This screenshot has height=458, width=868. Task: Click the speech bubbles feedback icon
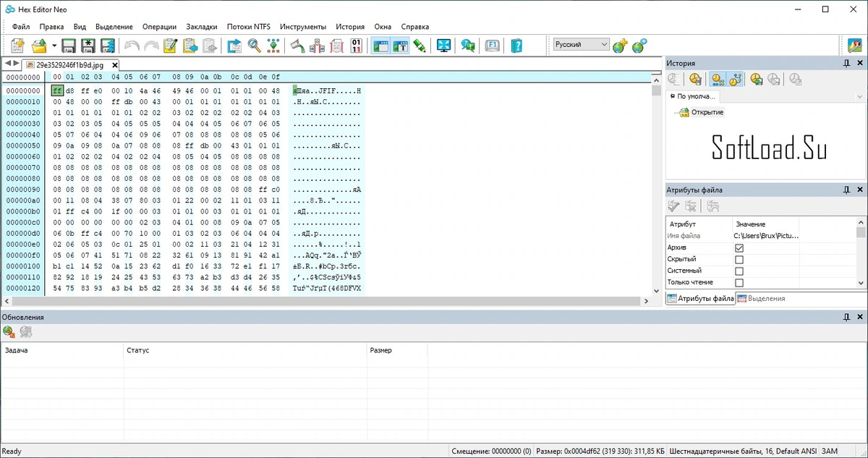click(x=468, y=46)
